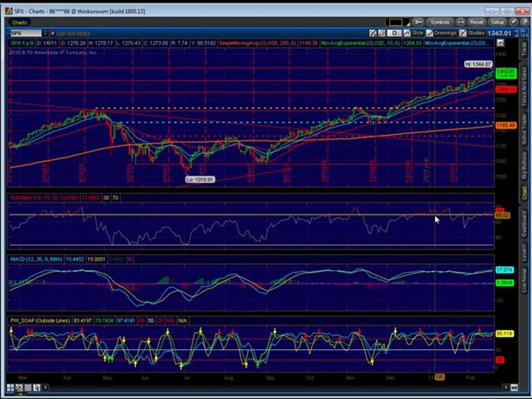Open the Setup menu
532x399 pixels.
[498, 22]
